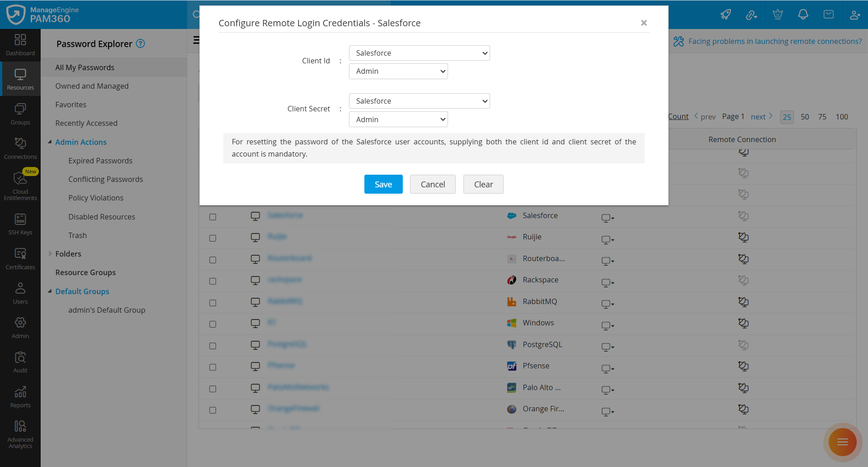Open admin's Default Group

point(107,310)
